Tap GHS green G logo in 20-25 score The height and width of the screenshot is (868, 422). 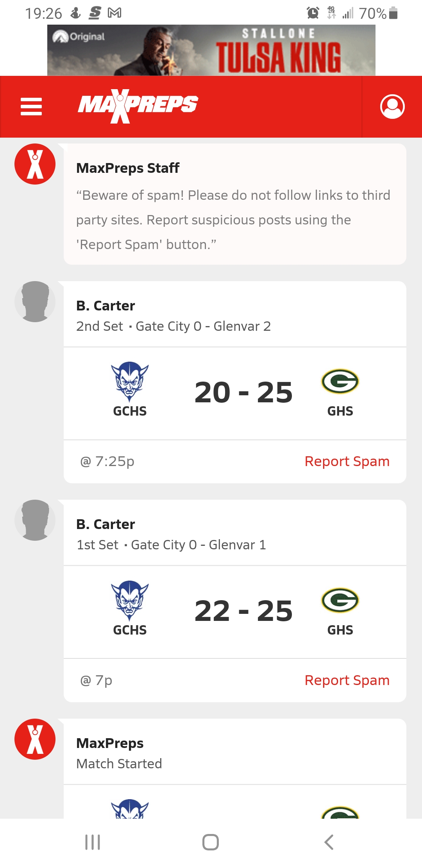click(x=340, y=381)
